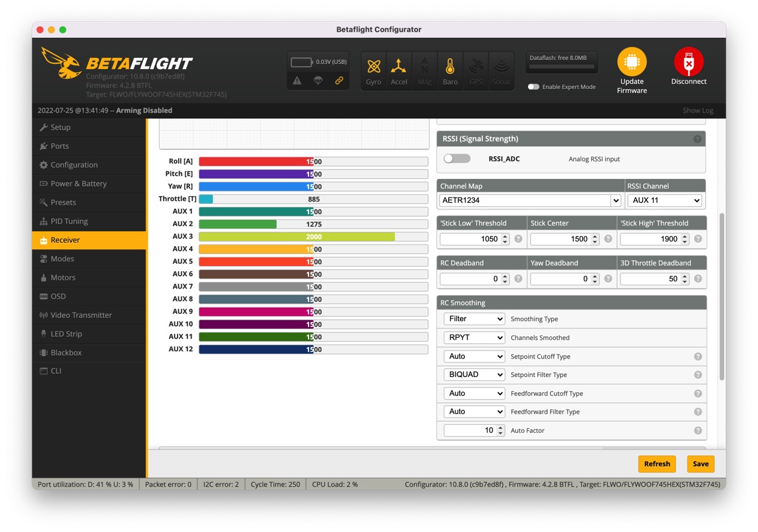Toggle the RSSI_ADC switch
Image resolution: width=758 pixels, height=532 pixels.
pos(457,159)
